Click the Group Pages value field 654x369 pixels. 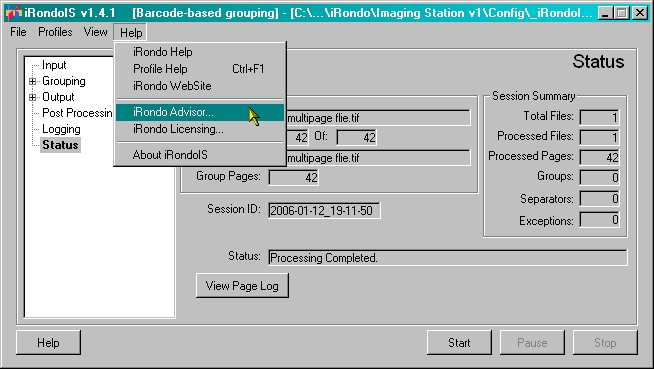[x=294, y=178]
